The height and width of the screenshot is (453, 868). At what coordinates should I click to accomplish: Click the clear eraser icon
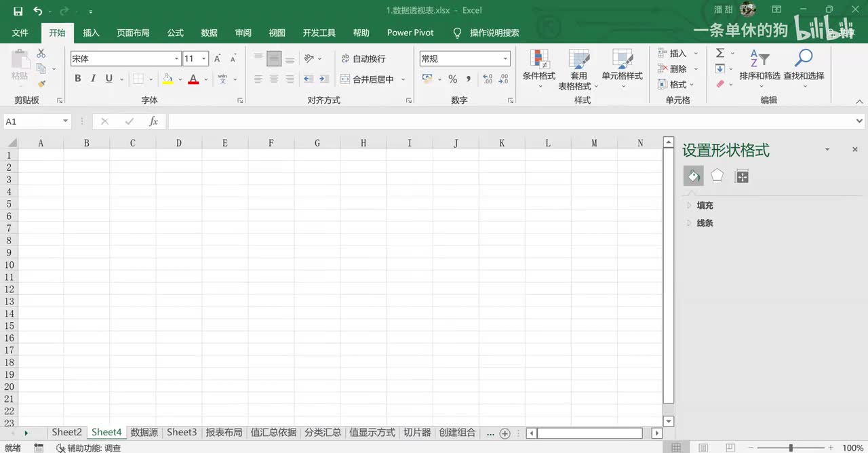coord(720,84)
